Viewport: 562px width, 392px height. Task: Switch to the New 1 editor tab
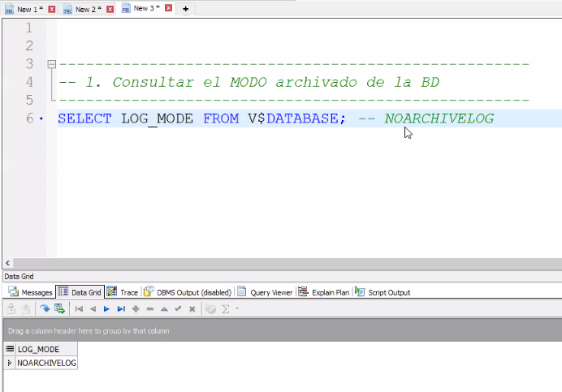coord(27,9)
